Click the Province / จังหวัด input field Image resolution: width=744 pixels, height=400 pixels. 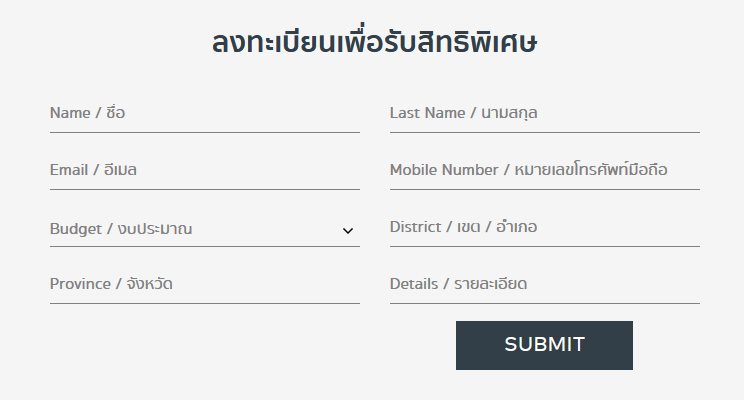click(205, 285)
